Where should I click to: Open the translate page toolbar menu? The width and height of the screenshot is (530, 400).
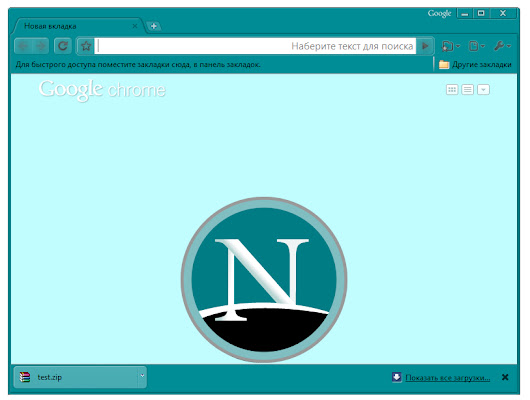point(450,46)
